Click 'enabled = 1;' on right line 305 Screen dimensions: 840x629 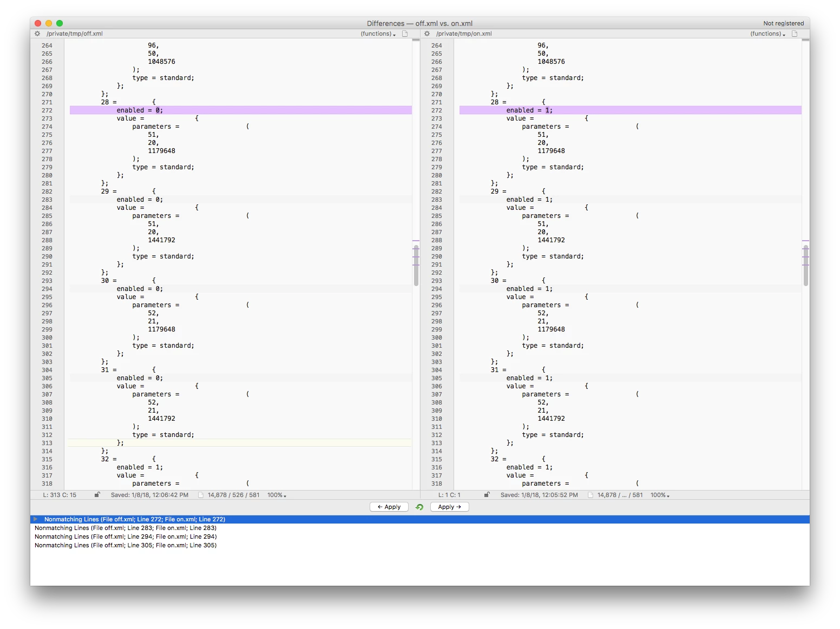(529, 378)
